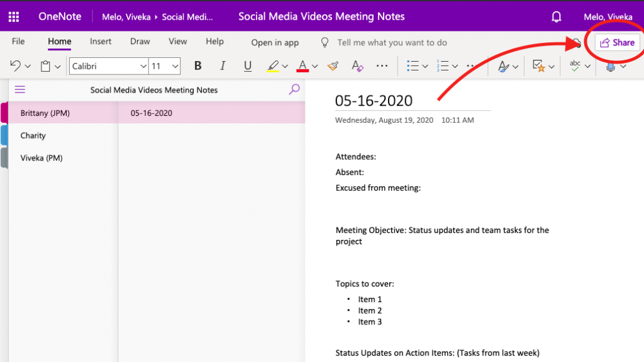Clear formatting with the eraser icon
The height and width of the screenshot is (362, 644).
click(357, 66)
